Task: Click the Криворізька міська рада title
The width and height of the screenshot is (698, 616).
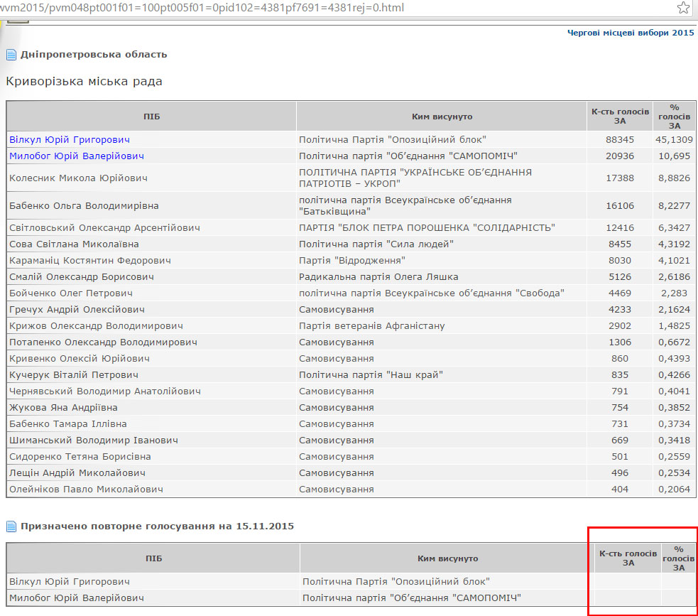Action: [x=84, y=82]
